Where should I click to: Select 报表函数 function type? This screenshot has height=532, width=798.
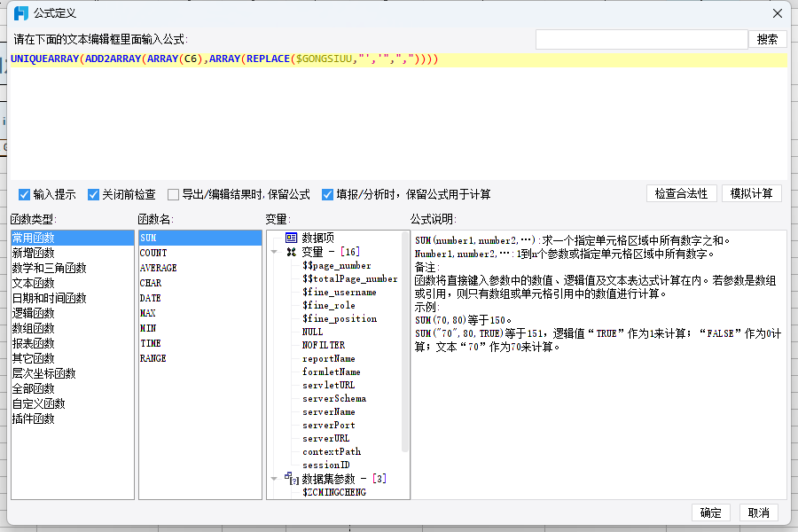pyautogui.click(x=73, y=343)
